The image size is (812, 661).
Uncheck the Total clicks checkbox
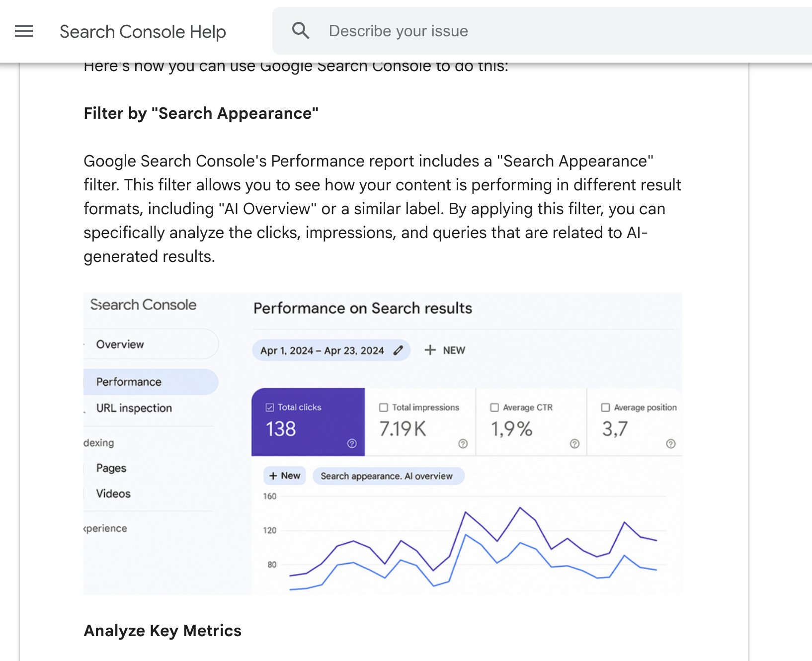pos(270,408)
